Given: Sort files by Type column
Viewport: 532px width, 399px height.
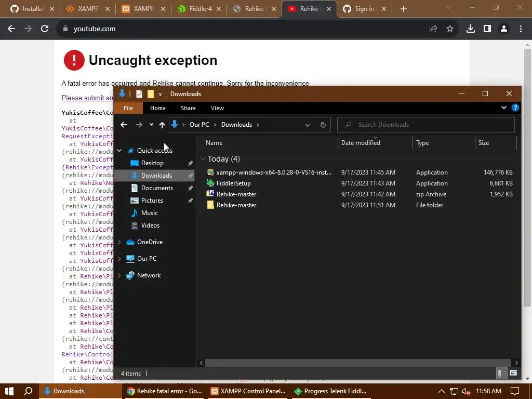Looking at the screenshot, I should [422, 143].
